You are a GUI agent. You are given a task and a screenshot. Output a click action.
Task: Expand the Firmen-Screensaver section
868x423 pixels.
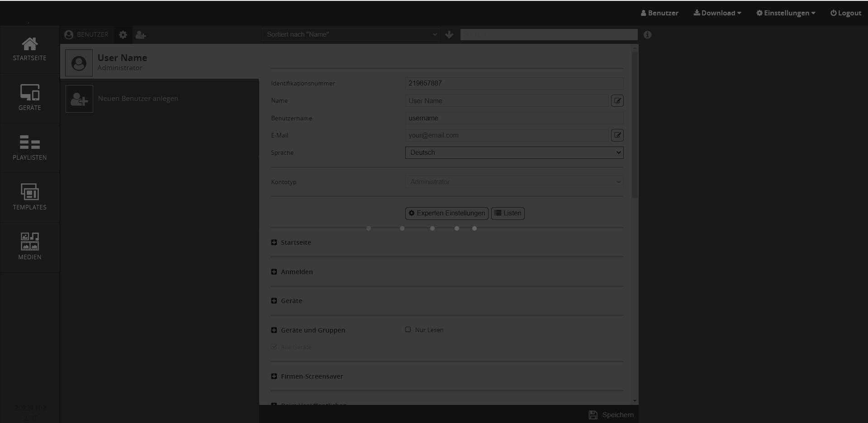[x=274, y=376]
